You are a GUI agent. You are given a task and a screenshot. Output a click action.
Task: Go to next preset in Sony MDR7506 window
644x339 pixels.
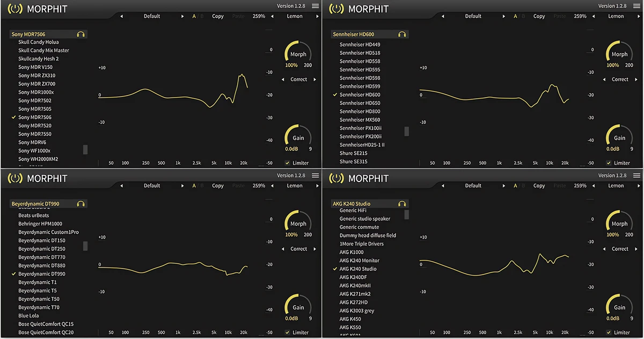tap(182, 17)
